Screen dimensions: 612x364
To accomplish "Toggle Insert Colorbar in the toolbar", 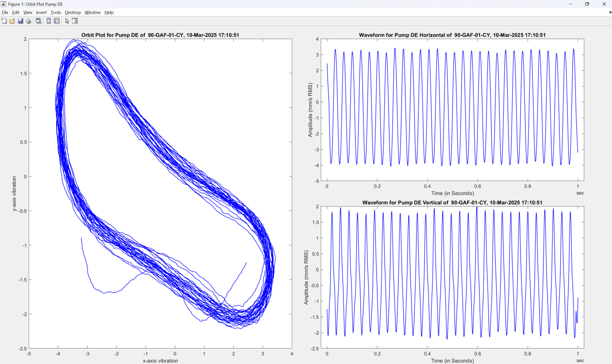I will 49,21.
